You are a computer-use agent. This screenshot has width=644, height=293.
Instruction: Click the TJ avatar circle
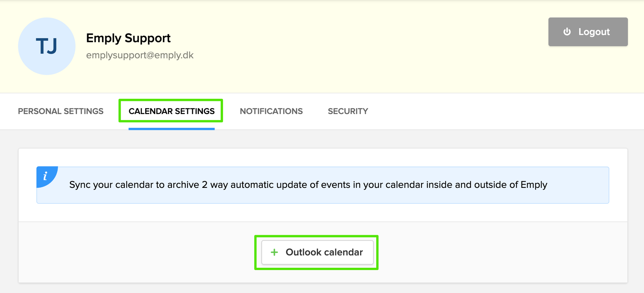[x=47, y=46]
